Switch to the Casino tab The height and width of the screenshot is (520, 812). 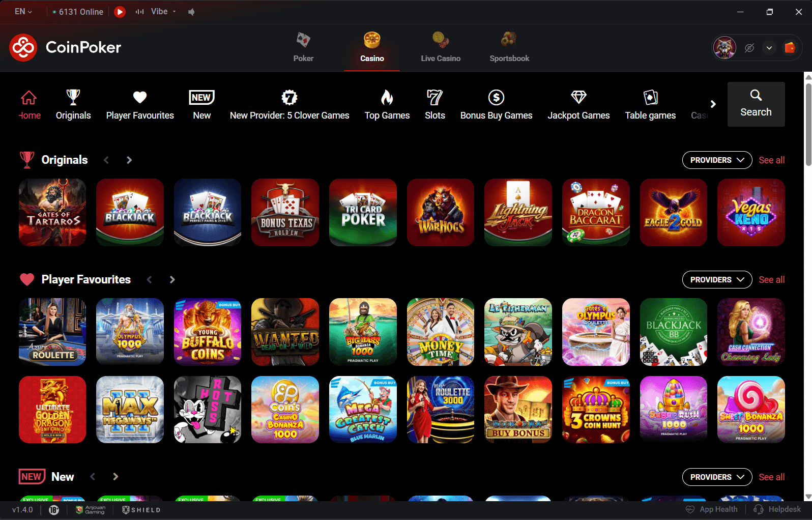[x=372, y=47]
